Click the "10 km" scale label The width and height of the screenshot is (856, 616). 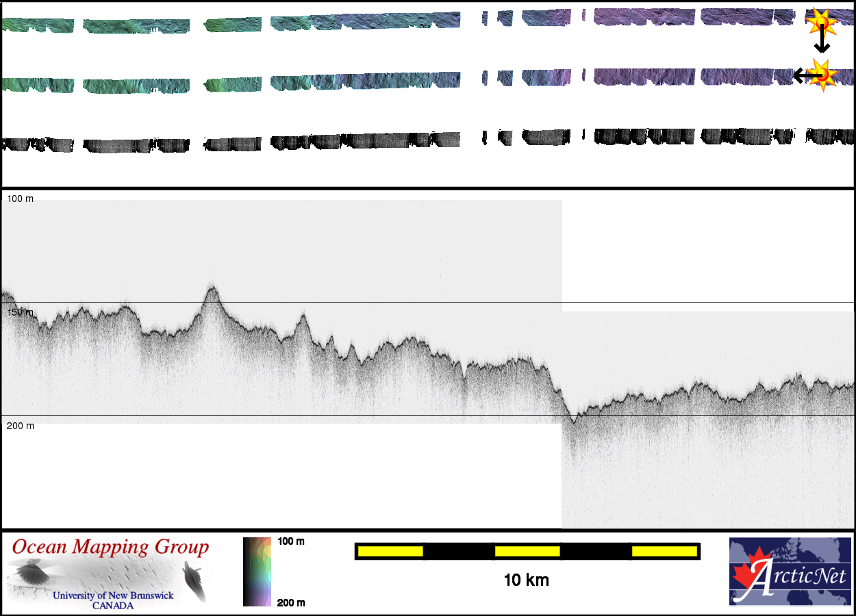pos(526,580)
